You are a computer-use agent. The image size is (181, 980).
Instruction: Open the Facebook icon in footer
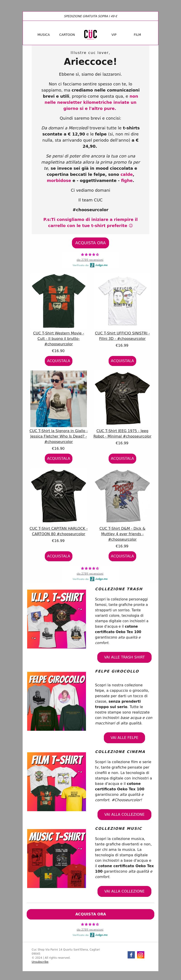(131, 955)
